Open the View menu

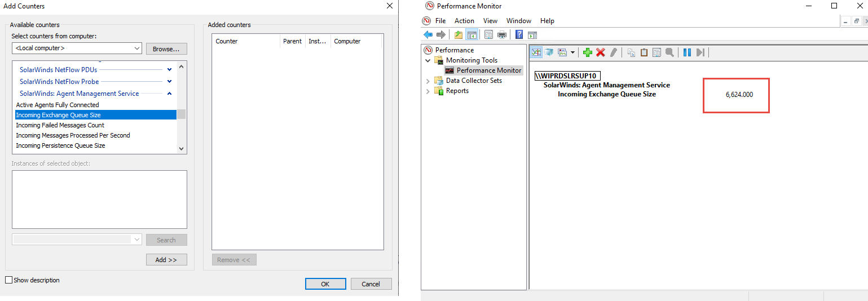click(x=490, y=21)
